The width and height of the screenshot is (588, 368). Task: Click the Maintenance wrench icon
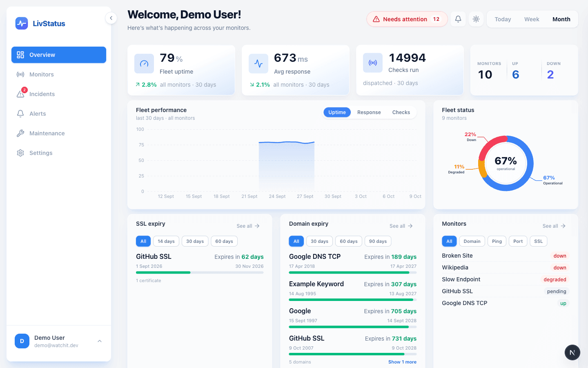click(20, 133)
